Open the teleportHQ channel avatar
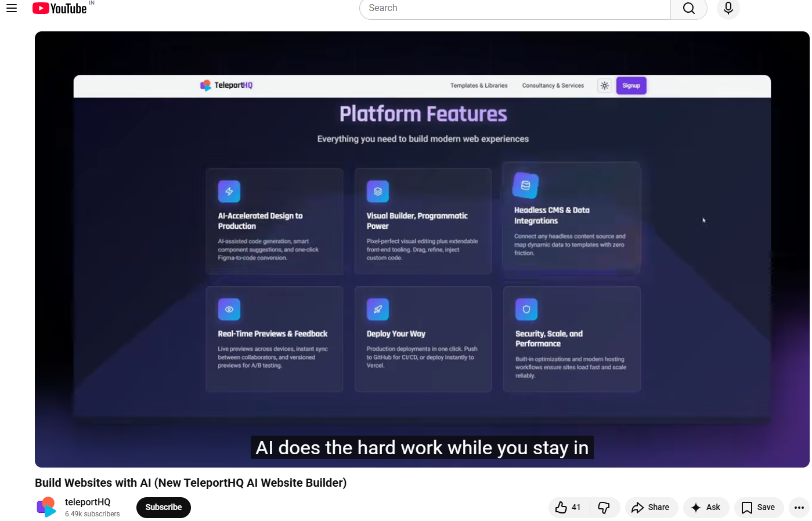 [46, 507]
